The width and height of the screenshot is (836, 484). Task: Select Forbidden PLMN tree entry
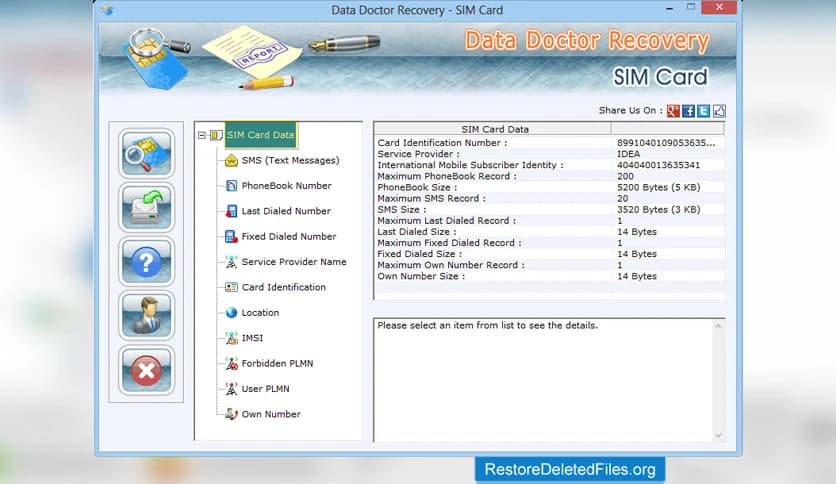click(277, 364)
